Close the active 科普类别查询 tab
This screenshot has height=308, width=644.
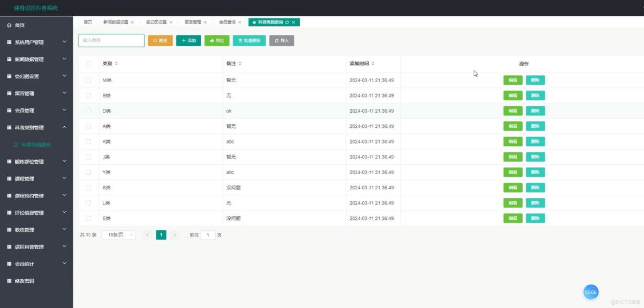(x=293, y=22)
